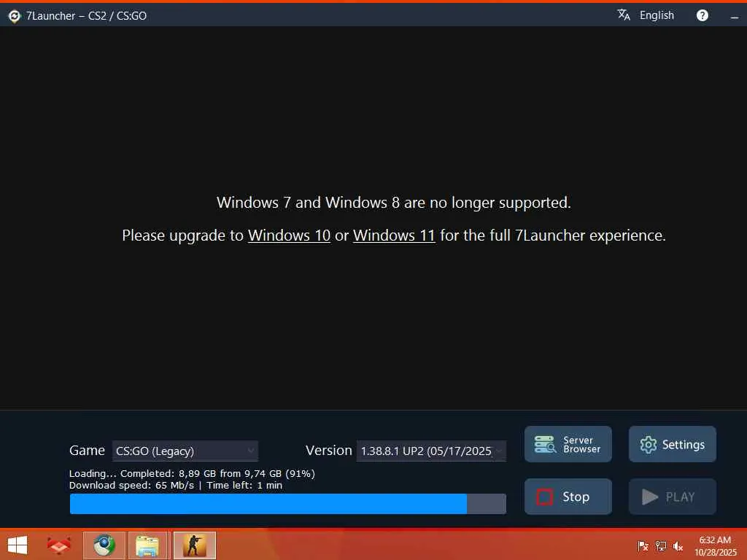Open Settings with the gear button
The height and width of the screenshot is (560, 747).
point(672,444)
